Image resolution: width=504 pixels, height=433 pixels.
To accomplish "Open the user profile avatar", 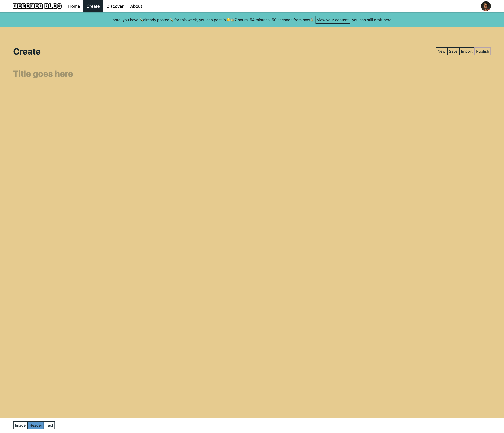I will tap(486, 6).
